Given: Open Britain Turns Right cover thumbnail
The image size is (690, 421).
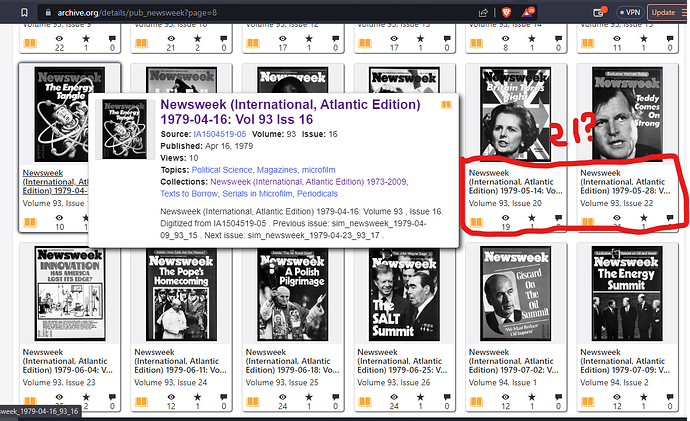Looking at the screenshot, I should (515, 114).
